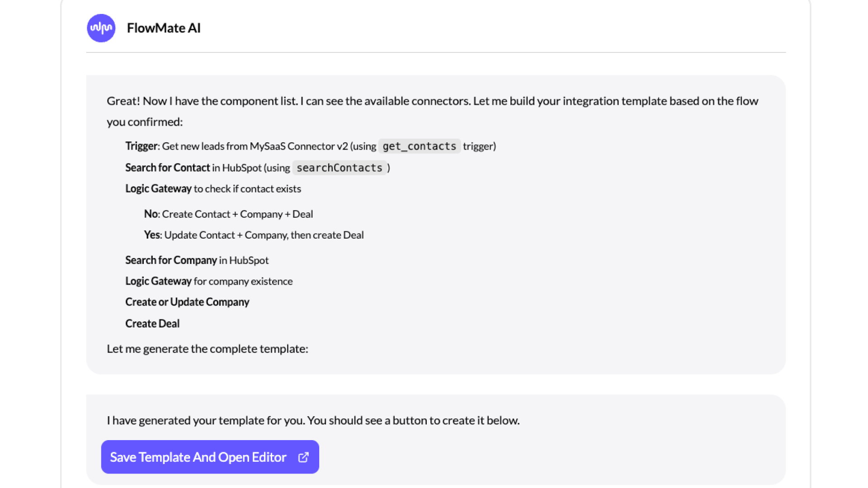Click the No: Create Contact branch text
Viewport: 868px width, 488px height.
pos(228,214)
